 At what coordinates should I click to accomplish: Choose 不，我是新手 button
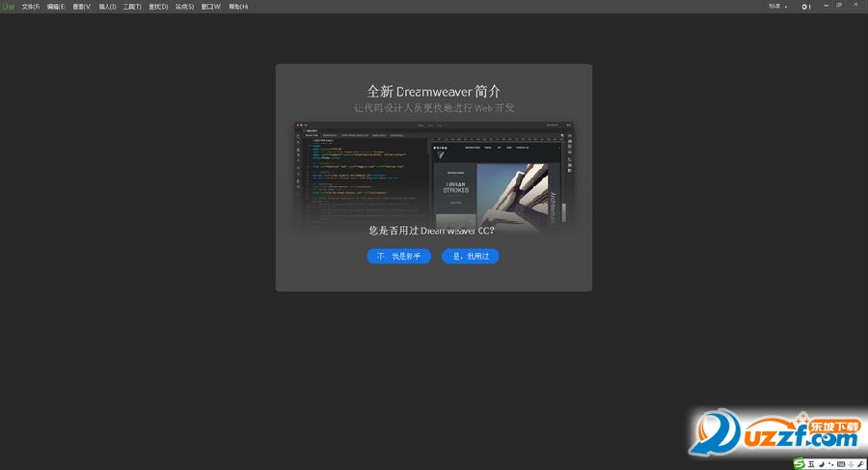(x=398, y=256)
